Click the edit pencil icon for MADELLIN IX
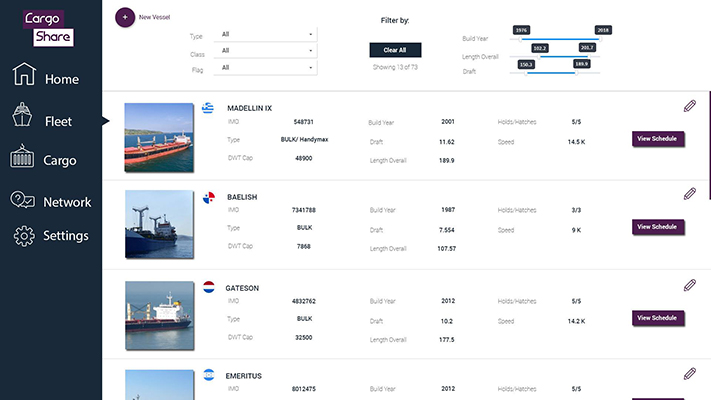The height and width of the screenshot is (400, 711). [x=689, y=106]
